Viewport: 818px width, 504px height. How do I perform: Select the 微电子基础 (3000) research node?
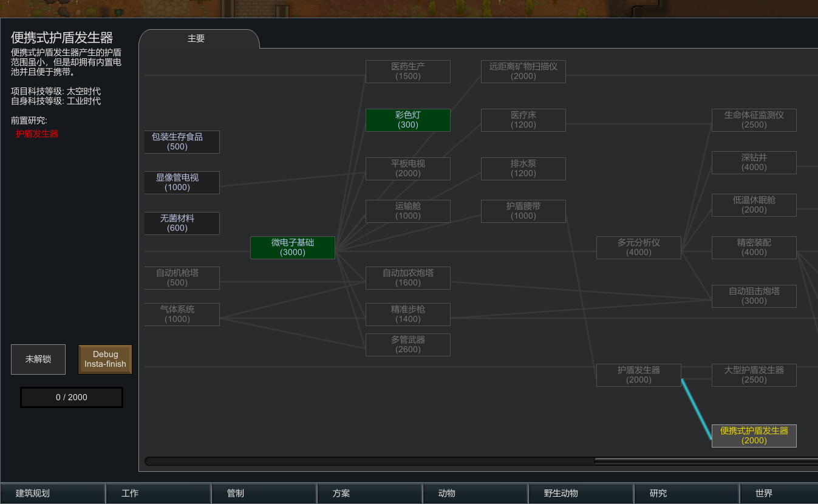coord(292,247)
